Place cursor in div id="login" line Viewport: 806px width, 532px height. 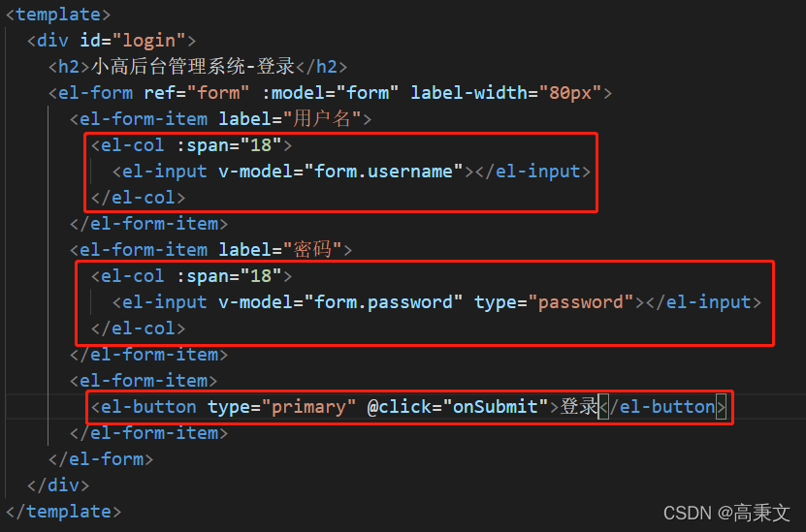112,41
